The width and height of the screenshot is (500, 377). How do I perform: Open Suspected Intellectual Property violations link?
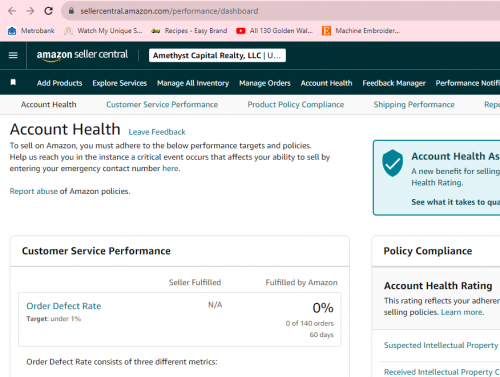(x=441, y=345)
